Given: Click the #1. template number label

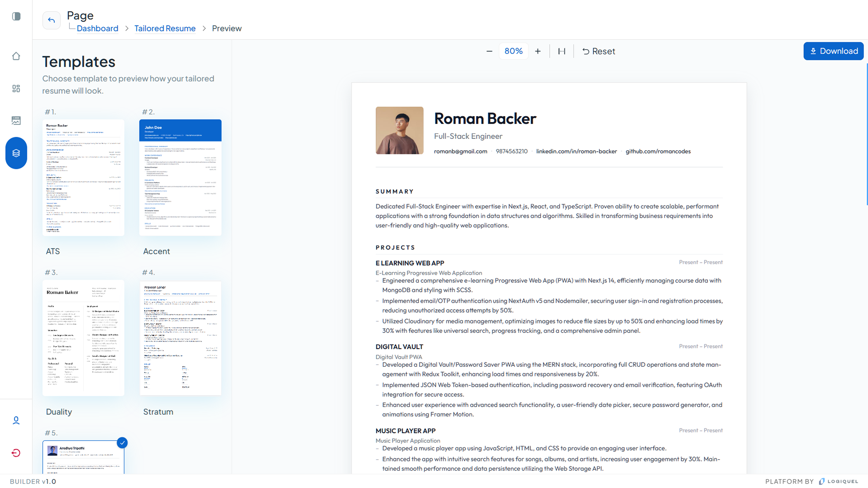Looking at the screenshot, I should coord(51,112).
